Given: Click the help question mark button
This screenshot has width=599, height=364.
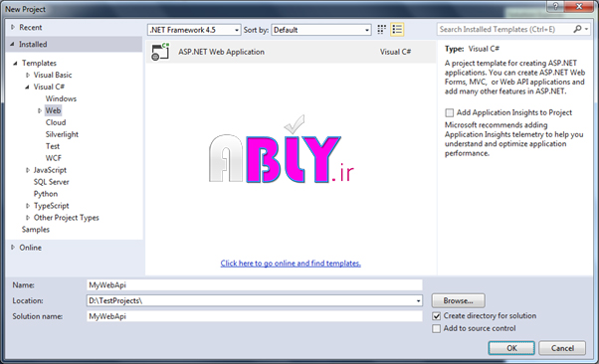Looking at the screenshot, I should (x=555, y=6).
